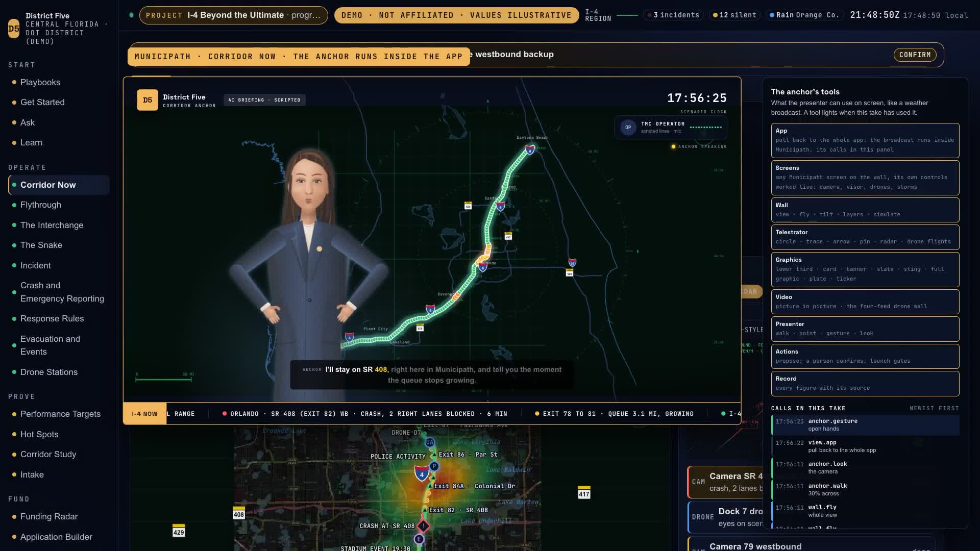Image resolution: width=980 pixels, height=551 pixels.
Task: Click the Exit 78 to 81 queue ticker item
Action: [614, 414]
